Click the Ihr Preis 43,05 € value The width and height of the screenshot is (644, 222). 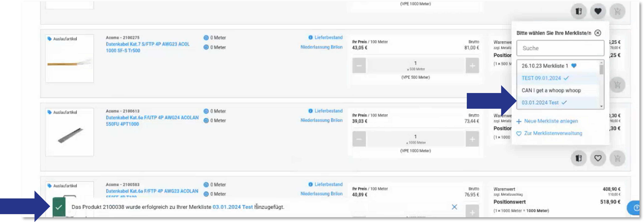pyautogui.click(x=360, y=48)
